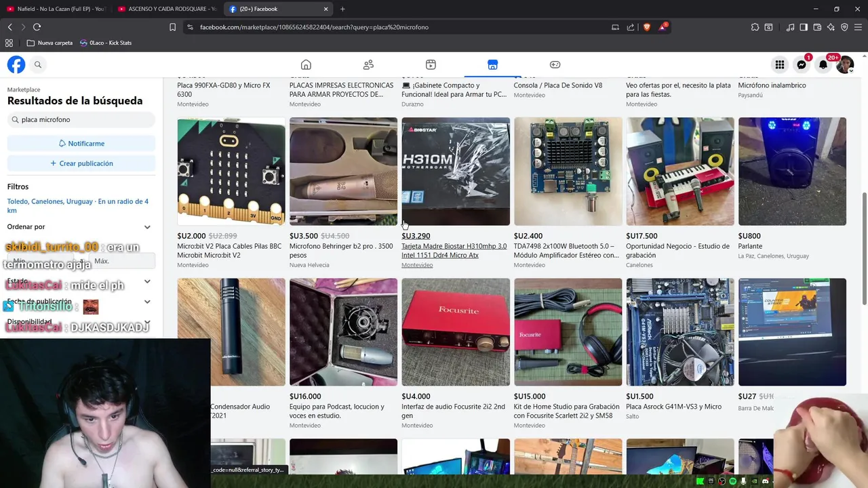The height and width of the screenshot is (488, 868).
Task: Open the '0Laco - Kick Stats' bookmark
Action: pyautogui.click(x=106, y=43)
